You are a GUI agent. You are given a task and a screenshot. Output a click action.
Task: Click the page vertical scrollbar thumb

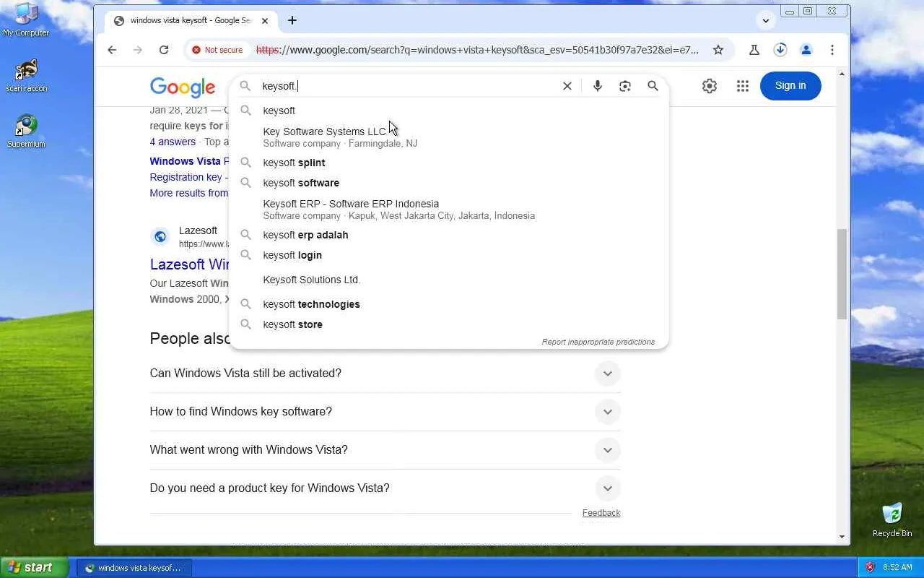click(842, 273)
